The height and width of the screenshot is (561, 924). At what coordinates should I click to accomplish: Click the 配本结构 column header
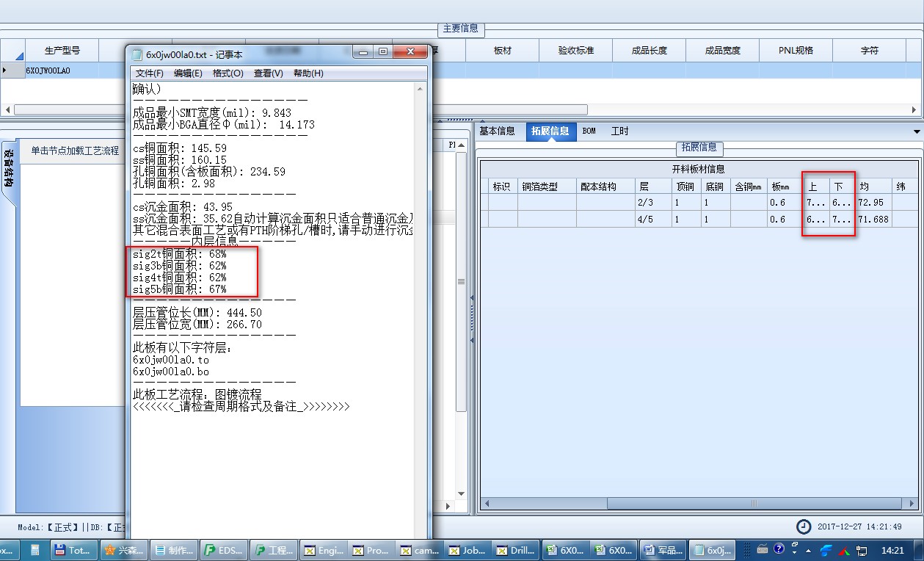tap(605, 187)
